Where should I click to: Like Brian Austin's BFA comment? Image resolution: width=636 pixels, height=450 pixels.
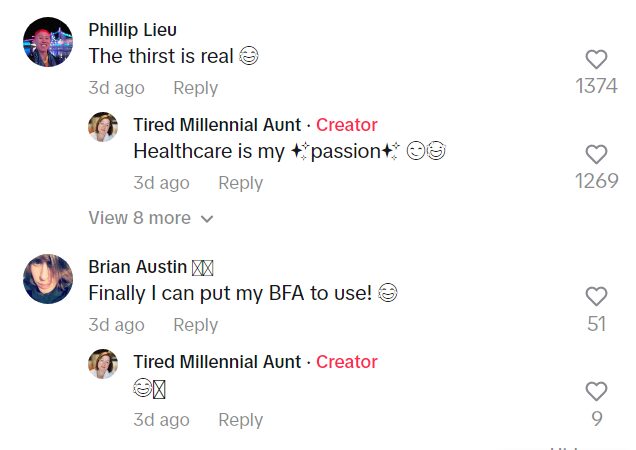[596, 297]
